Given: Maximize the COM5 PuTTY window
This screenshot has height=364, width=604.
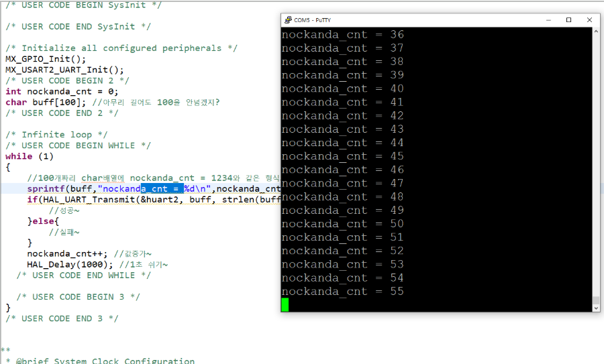Looking at the screenshot, I should click(568, 20).
